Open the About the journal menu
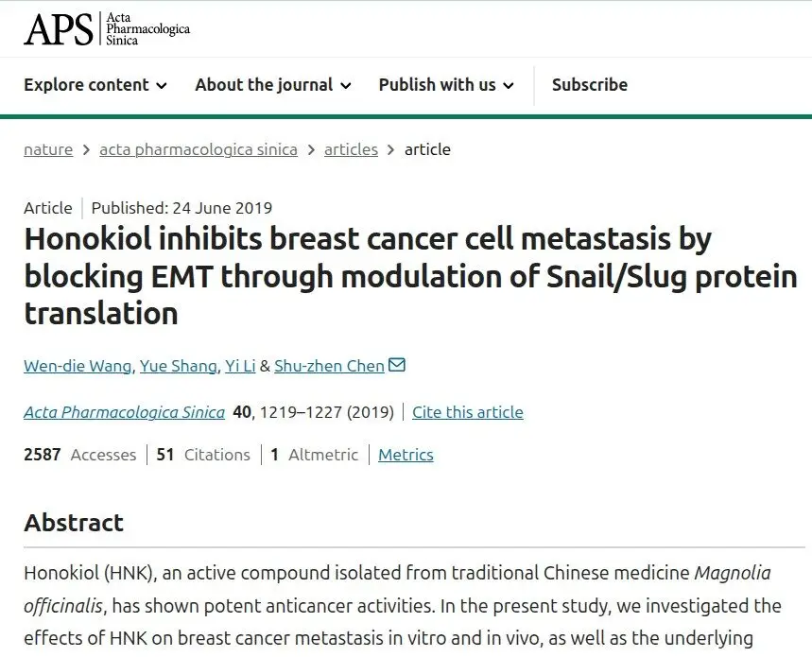The width and height of the screenshot is (812, 657). click(x=273, y=85)
